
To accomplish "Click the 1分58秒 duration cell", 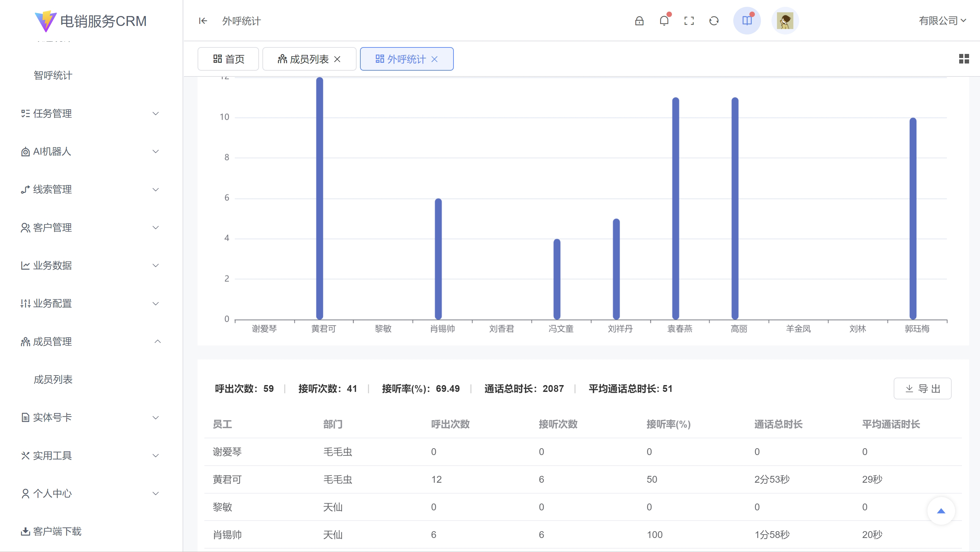I will [772, 535].
